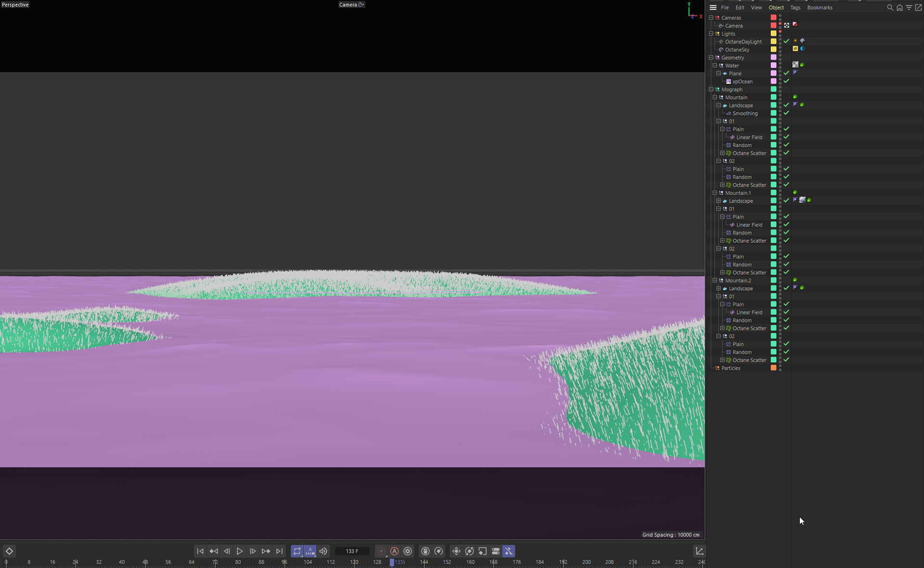Open keyframe selection settings gear
Screen dimensions: 924x568
click(408, 551)
